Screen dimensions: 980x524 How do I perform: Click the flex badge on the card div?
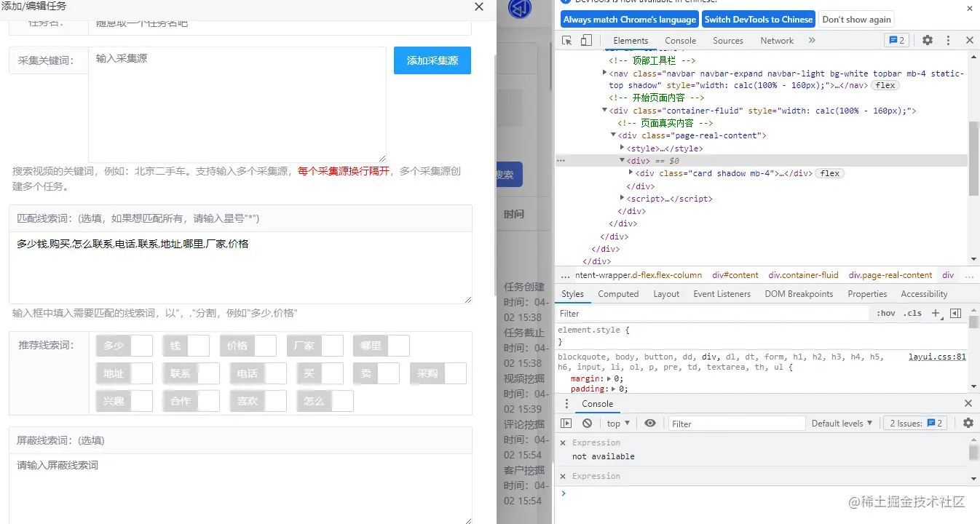click(x=830, y=173)
